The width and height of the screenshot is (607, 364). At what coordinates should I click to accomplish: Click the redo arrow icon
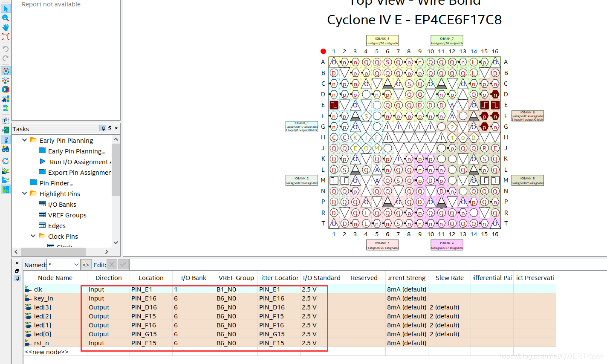tap(6, 58)
